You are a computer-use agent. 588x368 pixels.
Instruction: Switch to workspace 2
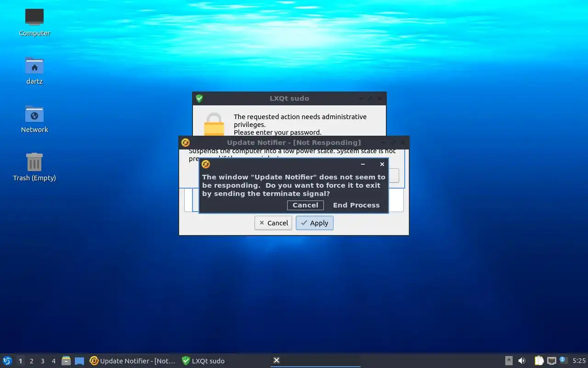click(31, 361)
